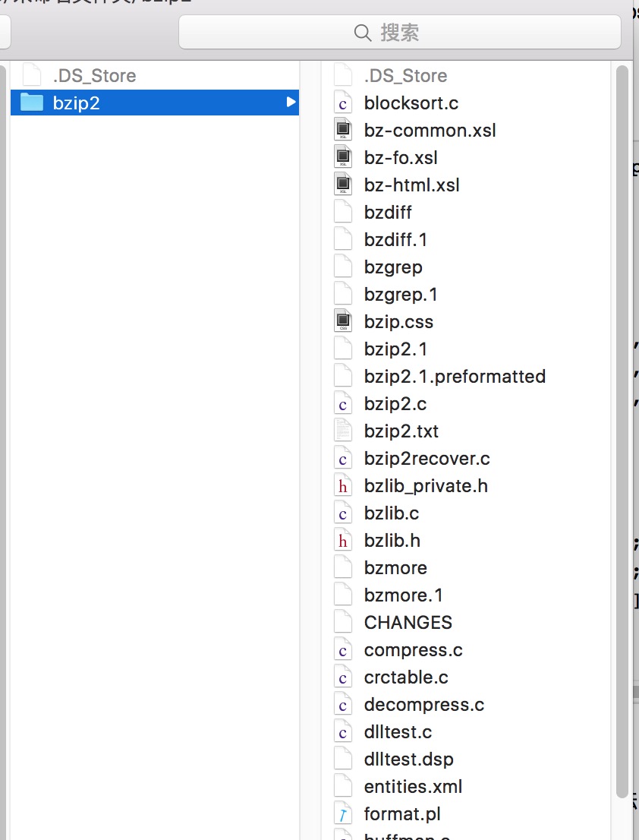The image size is (639, 840).
Task: Click the bzip2.txt document icon
Action: (x=343, y=431)
